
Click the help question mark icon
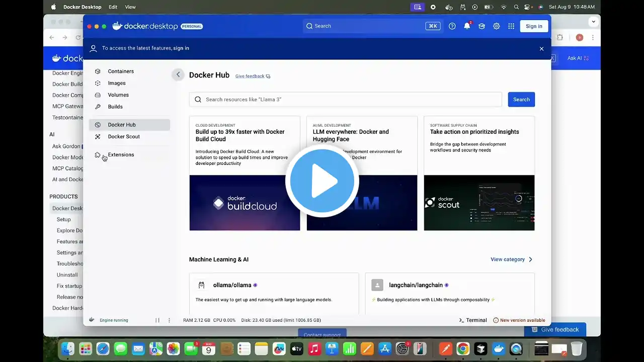click(x=452, y=26)
